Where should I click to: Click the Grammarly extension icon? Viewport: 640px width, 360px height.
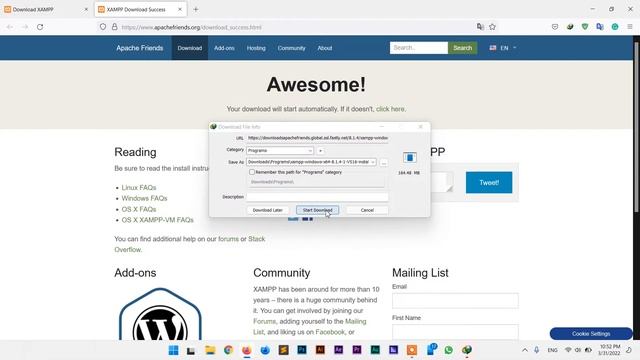[x=615, y=27]
